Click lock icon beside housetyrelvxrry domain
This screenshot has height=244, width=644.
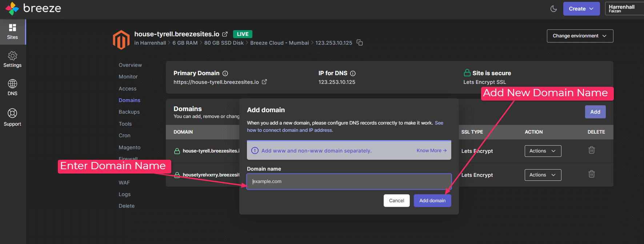(x=177, y=175)
